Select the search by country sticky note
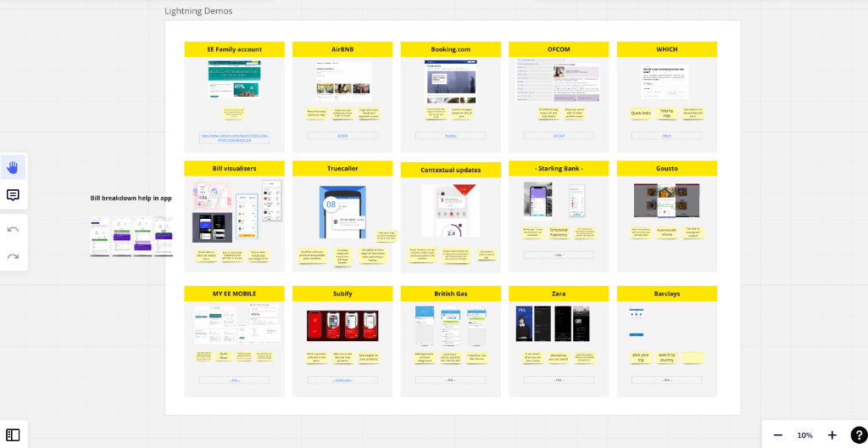868x448 pixels. pos(666,357)
